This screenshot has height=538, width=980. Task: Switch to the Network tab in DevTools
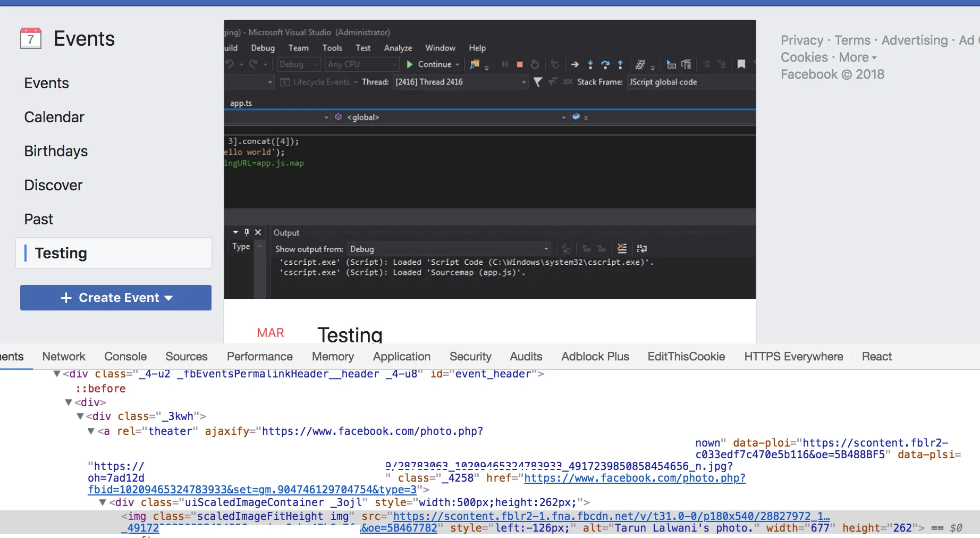(x=64, y=357)
